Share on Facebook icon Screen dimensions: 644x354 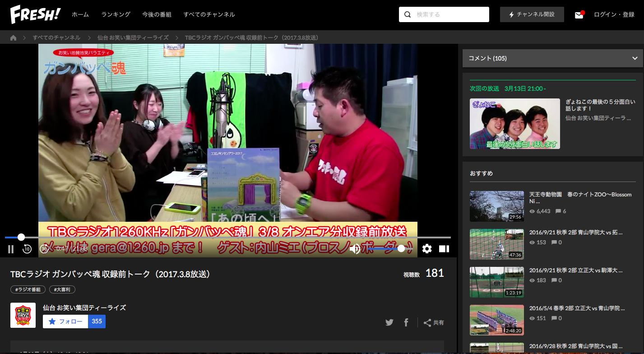[x=406, y=322]
